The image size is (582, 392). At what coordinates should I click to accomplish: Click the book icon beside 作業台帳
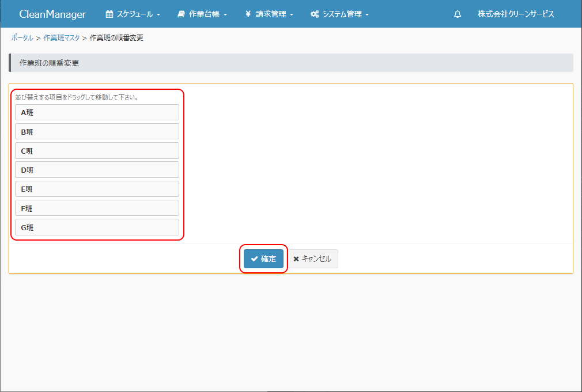[181, 14]
